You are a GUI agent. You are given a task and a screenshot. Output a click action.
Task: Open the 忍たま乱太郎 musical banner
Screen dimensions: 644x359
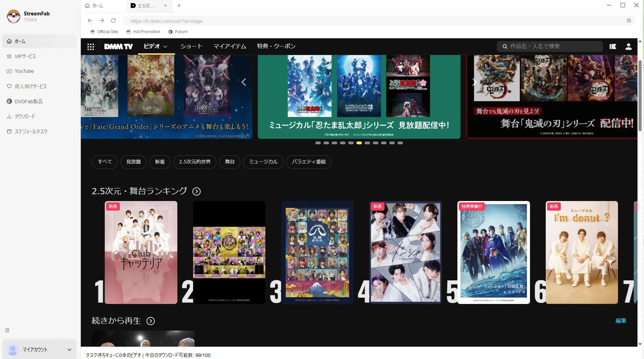coord(359,97)
